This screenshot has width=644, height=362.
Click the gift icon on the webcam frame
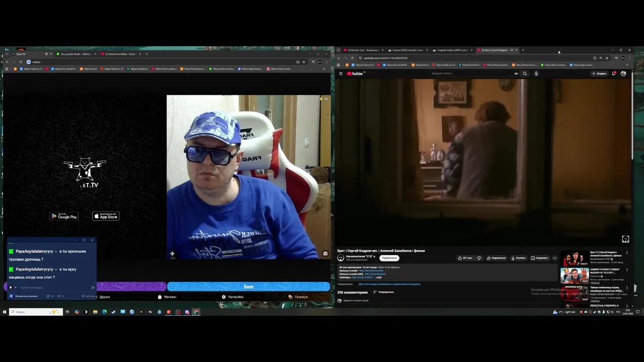click(326, 253)
